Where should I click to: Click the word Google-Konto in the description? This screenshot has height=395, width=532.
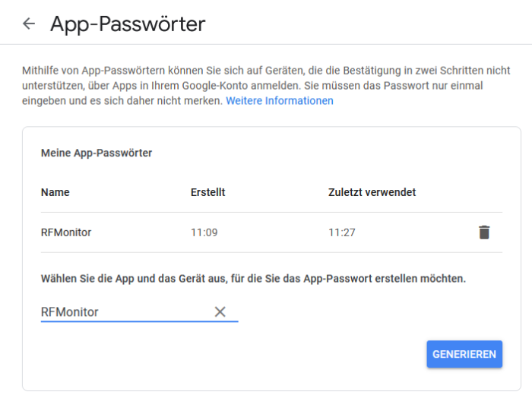[215, 85]
